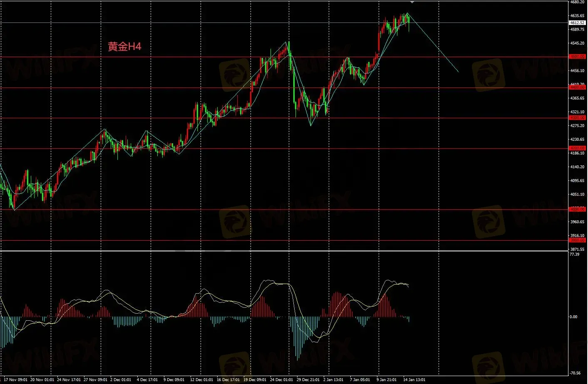Image resolution: width=588 pixels, height=384 pixels.
Task: Click the 4680.20 top price scale value
Action: click(x=577, y=2)
